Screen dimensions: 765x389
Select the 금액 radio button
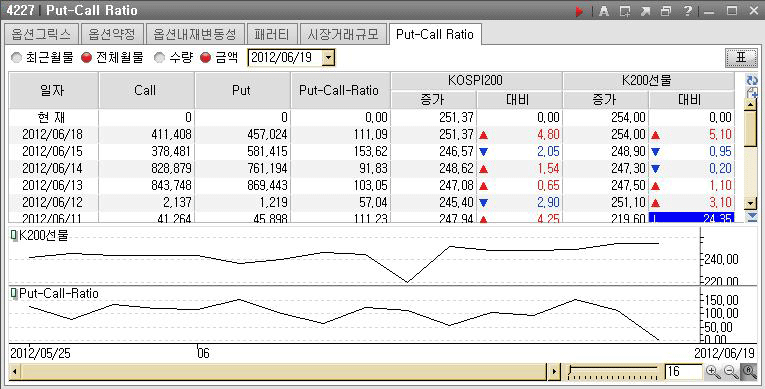tap(205, 58)
